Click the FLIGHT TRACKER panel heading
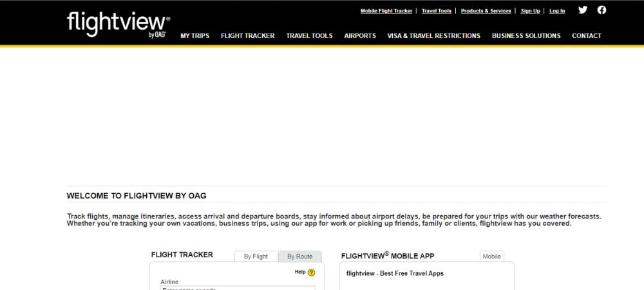This screenshot has height=290, width=644. 182,255
